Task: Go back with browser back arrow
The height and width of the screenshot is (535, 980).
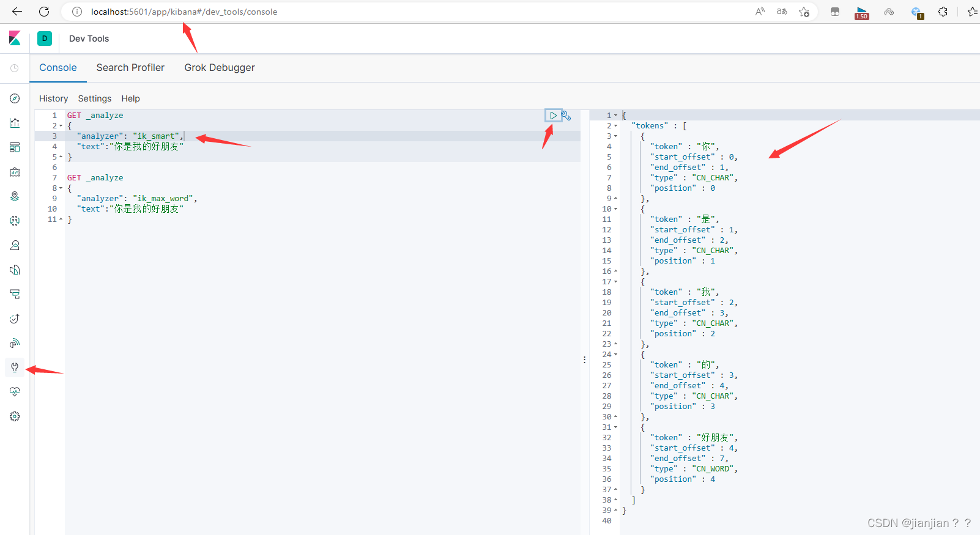Action: 17,12
